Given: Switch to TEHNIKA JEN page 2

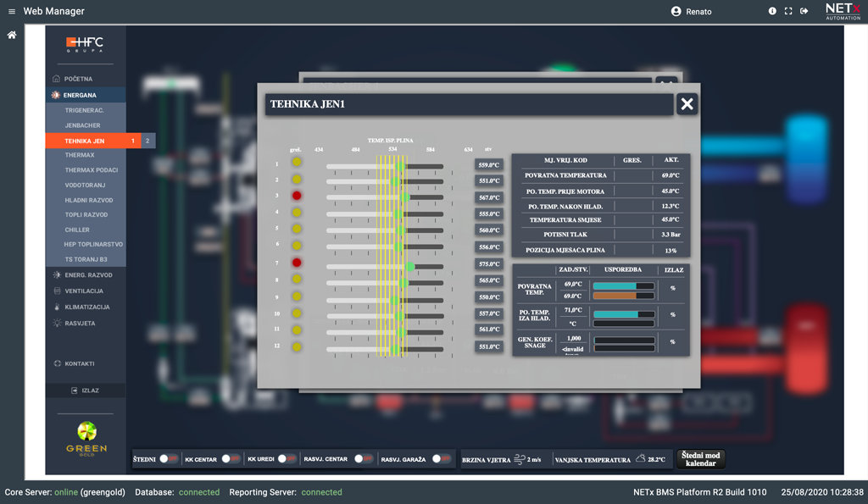Looking at the screenshot, I should pos(147,141).
